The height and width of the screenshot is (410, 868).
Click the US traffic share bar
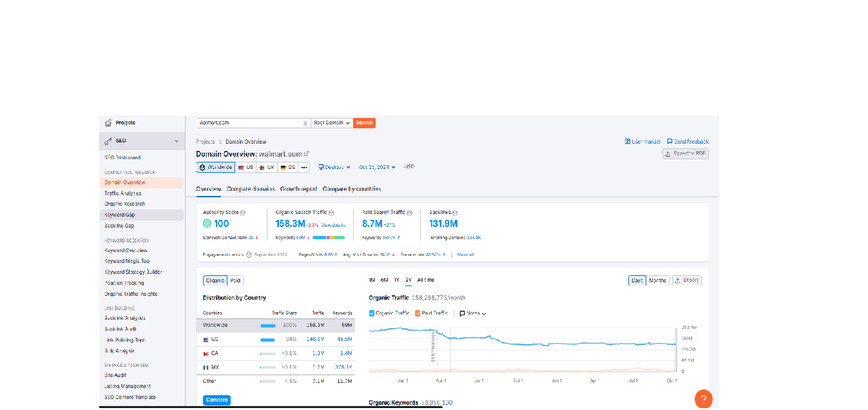267,339
